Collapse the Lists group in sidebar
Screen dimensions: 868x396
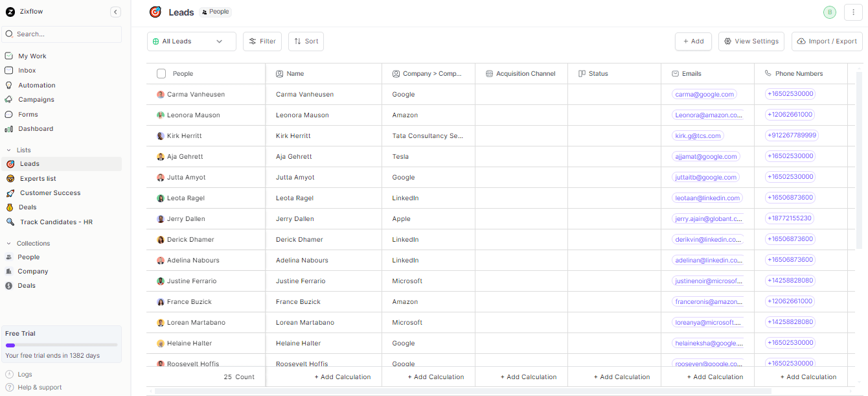pyautogui.click(x=9, y=150)
